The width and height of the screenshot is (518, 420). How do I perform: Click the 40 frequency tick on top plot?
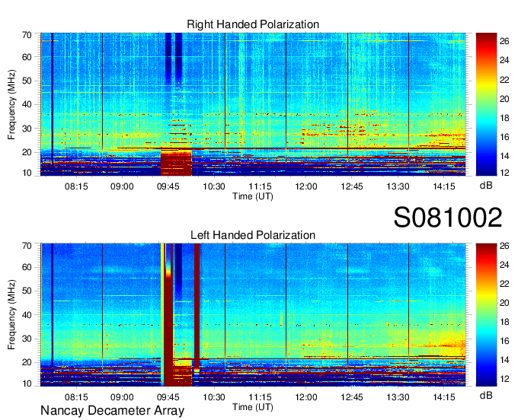click(27, 104)
